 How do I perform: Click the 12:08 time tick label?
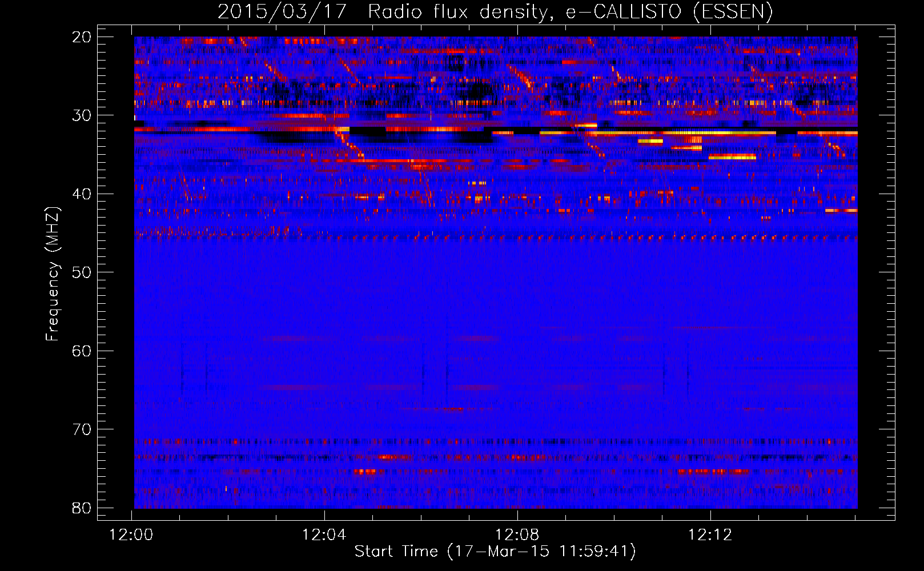(x=517, y=535)
